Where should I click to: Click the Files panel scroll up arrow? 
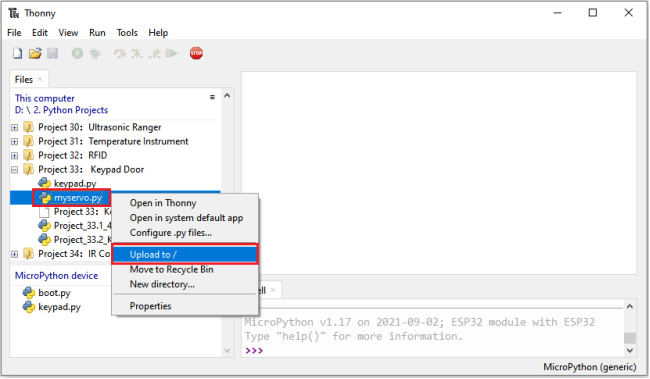[227, 96]
